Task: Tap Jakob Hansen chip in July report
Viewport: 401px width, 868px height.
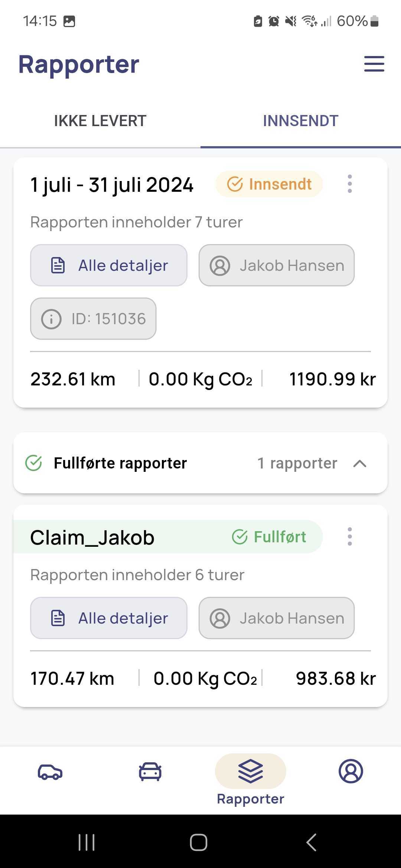Action: pyautogui.click(x=277, y=265)
